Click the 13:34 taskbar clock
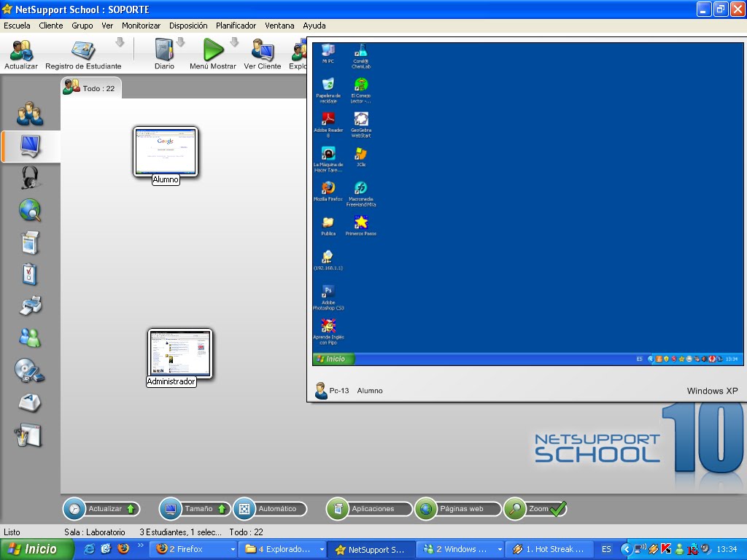 [727, 550]
